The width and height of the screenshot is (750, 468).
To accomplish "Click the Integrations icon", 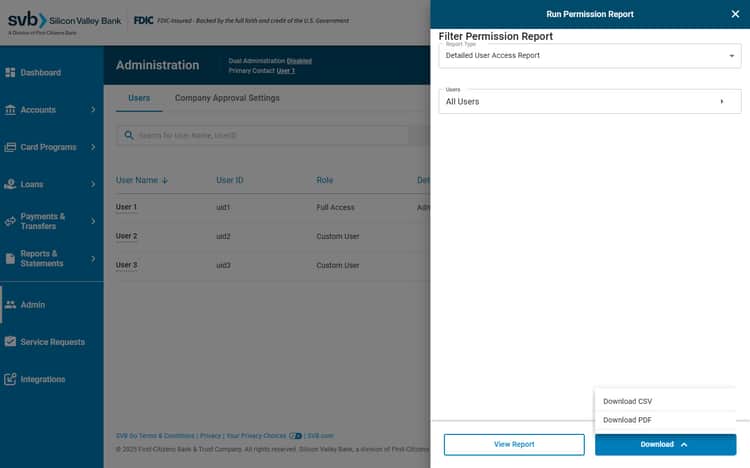I will [10, 379].
